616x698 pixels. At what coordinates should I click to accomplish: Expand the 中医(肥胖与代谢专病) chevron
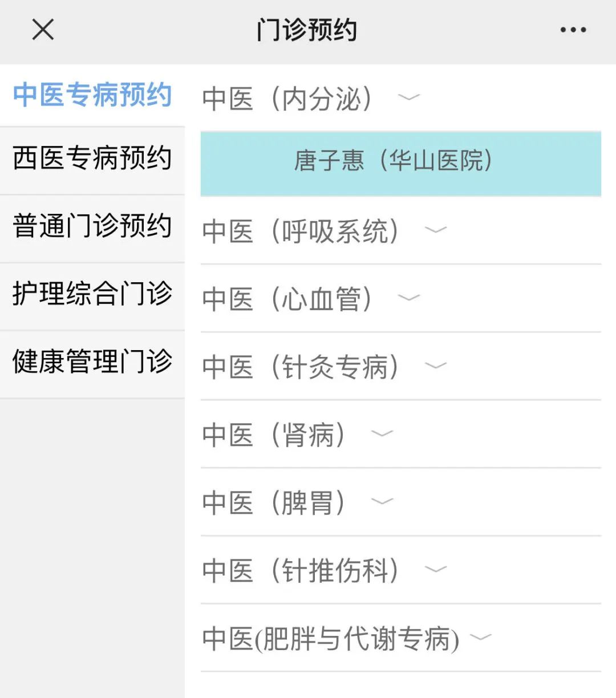[480, 637]
